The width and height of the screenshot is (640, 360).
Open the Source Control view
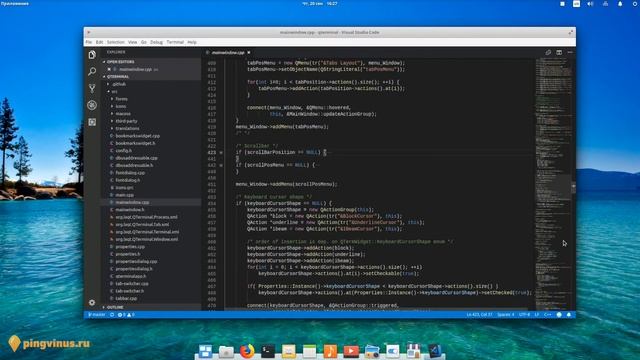[x=92, y=88]
